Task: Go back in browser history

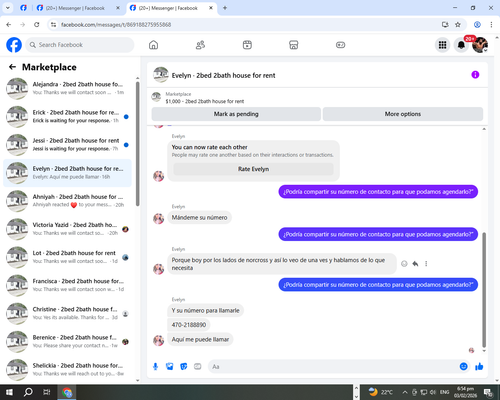Action: (x=9, y=24)
